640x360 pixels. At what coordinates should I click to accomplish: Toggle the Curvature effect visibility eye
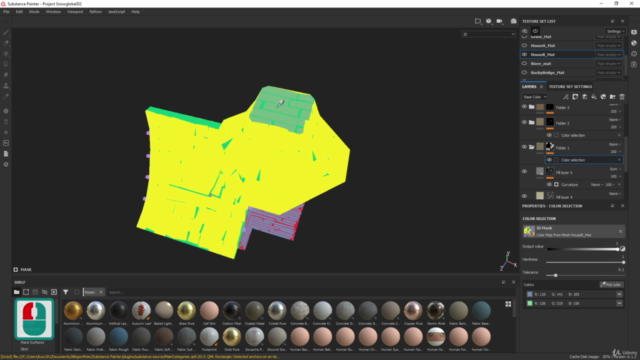[549, 184]
